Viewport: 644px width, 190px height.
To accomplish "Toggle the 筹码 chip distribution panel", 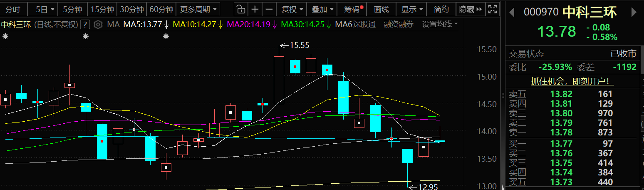I will tap(354, 9).
